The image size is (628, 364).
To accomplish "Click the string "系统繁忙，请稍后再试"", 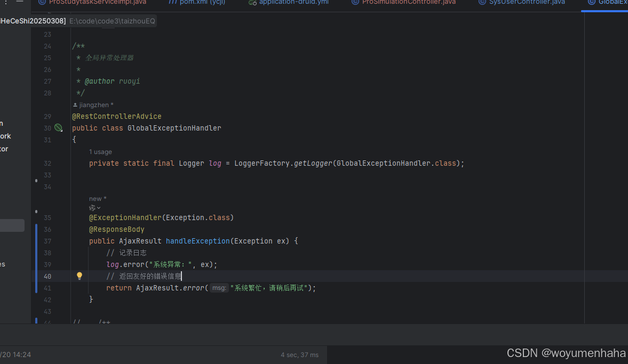I will click(269, 288).
